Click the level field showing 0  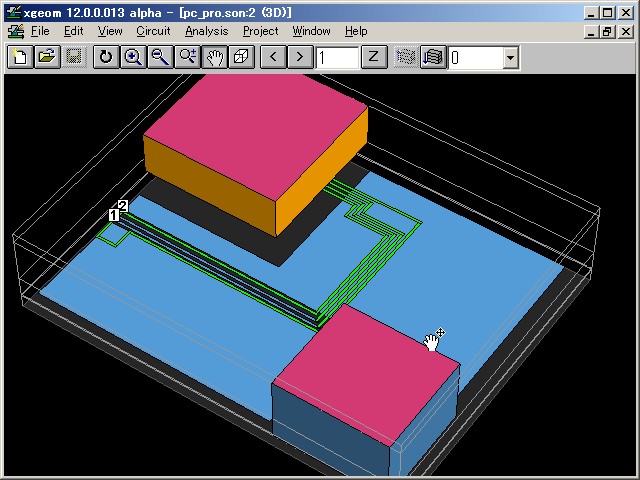pos(475,58)
